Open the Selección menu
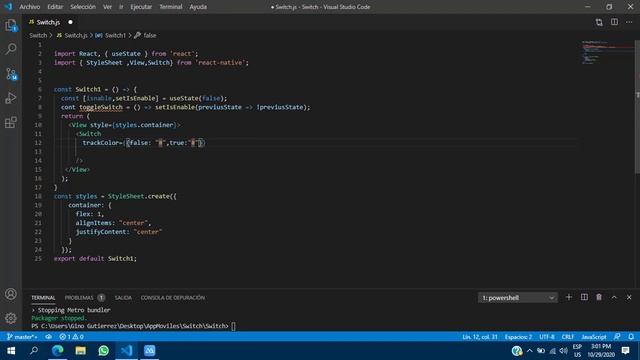 pyautogui.click(x=83, y=7)
